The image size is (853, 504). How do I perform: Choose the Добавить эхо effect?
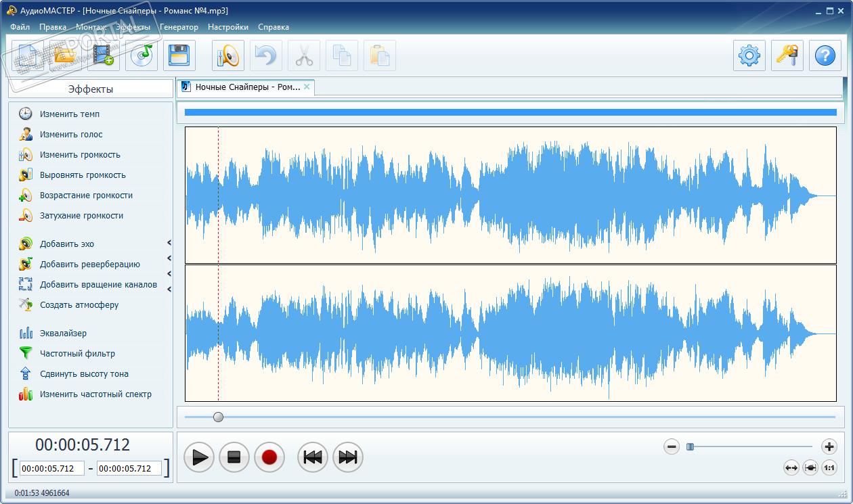pyautogui.click(x=67, y=244)
